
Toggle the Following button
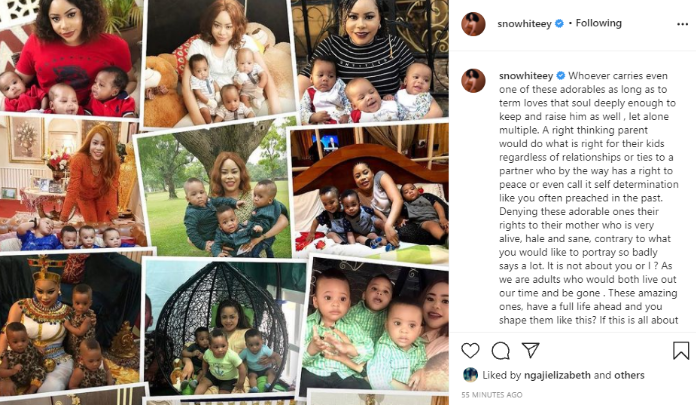pyautogui.click(x=598, y=23)
